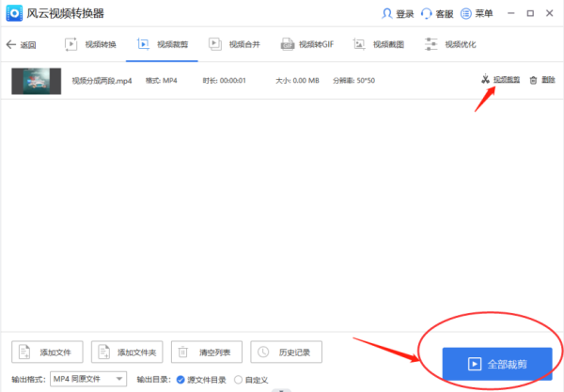Open 客服 customer service
This screenshot has width=564, height=392.
(437, 14)
